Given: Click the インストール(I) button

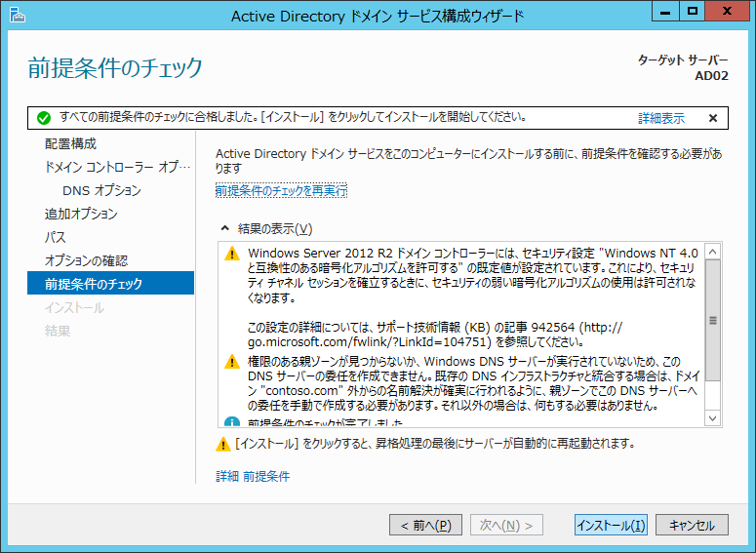Looking at the screenshot, I should click(x=611, y=526).
